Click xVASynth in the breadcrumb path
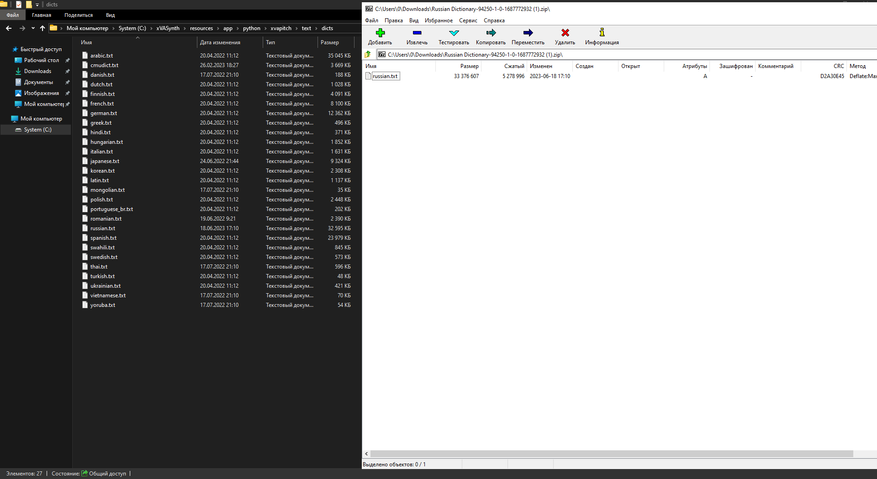The image size is (877, 479). click(168, 28)
